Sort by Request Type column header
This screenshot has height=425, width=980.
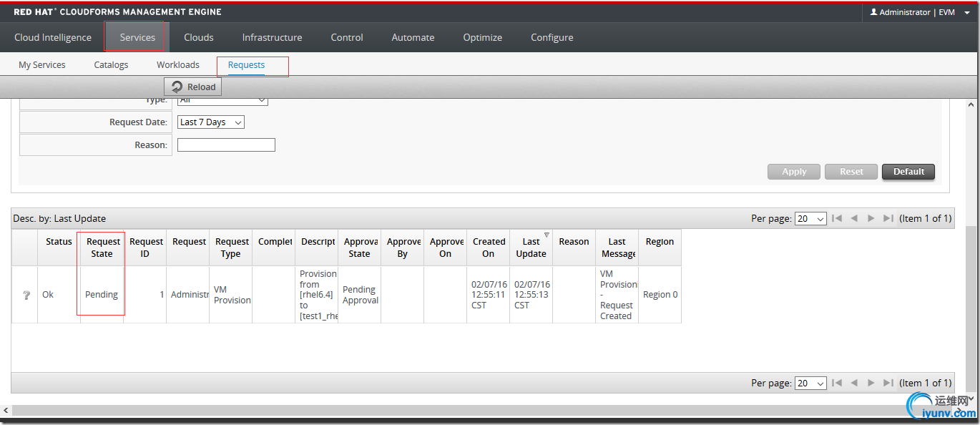click(231, 248)
